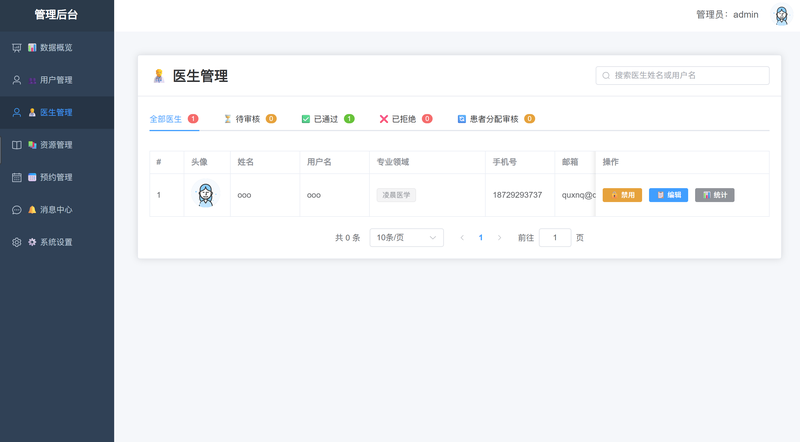This screenshot has width=800, height=442.
Task: Click the admin avatar at top right
Action: point(781,15)
